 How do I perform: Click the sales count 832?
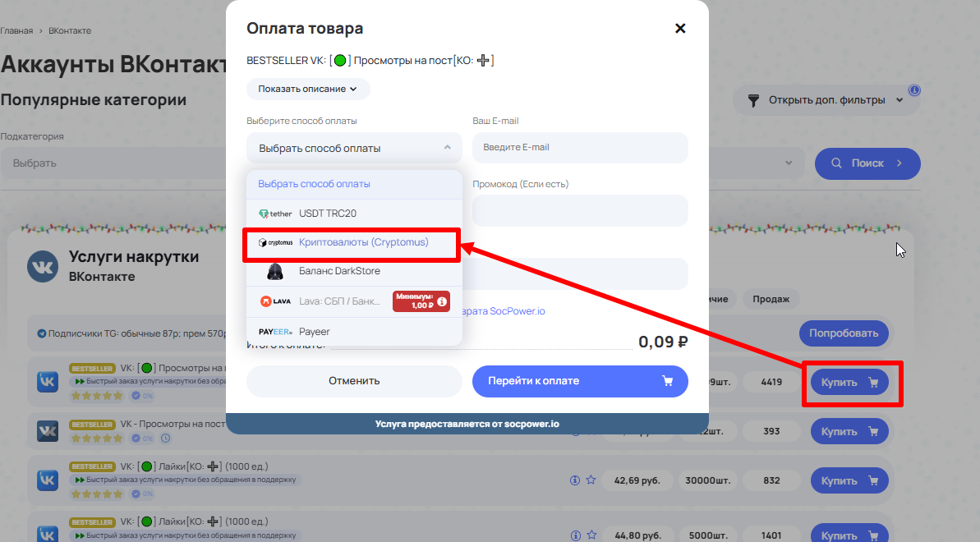point(771,480)
